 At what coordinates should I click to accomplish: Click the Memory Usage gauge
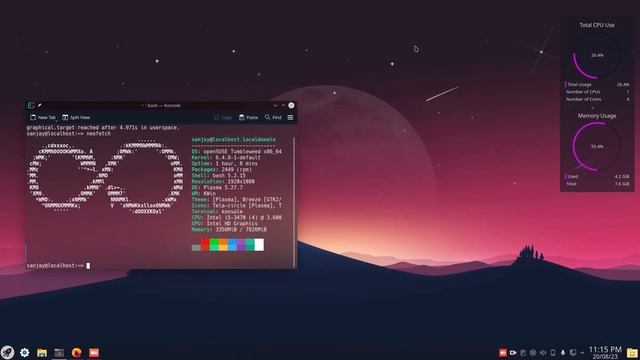(597, 146)
